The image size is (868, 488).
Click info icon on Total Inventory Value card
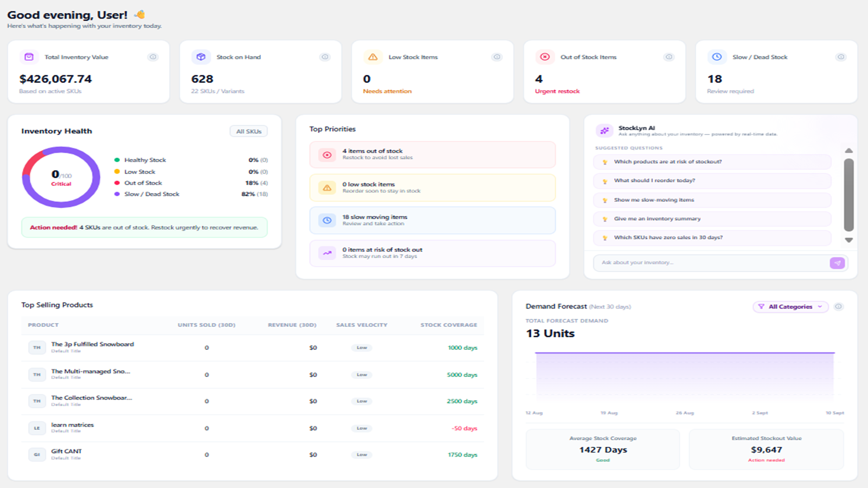click(x=153, y=57)
